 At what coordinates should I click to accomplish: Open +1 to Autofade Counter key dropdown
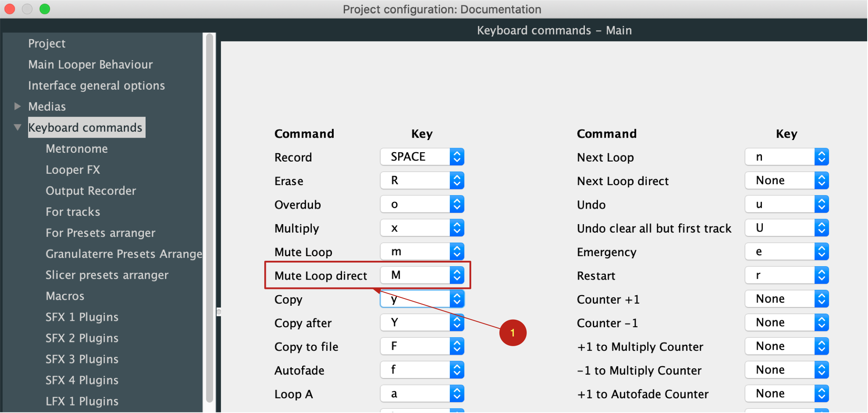tap(787, 394)
